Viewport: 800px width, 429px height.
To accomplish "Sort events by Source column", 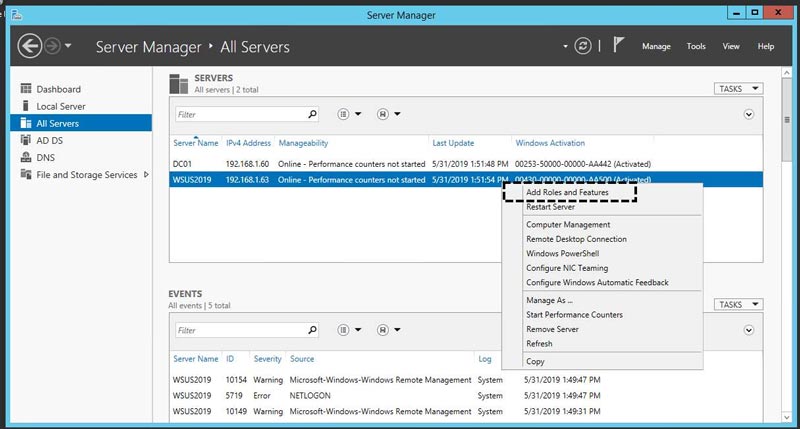I will (302, 359).
